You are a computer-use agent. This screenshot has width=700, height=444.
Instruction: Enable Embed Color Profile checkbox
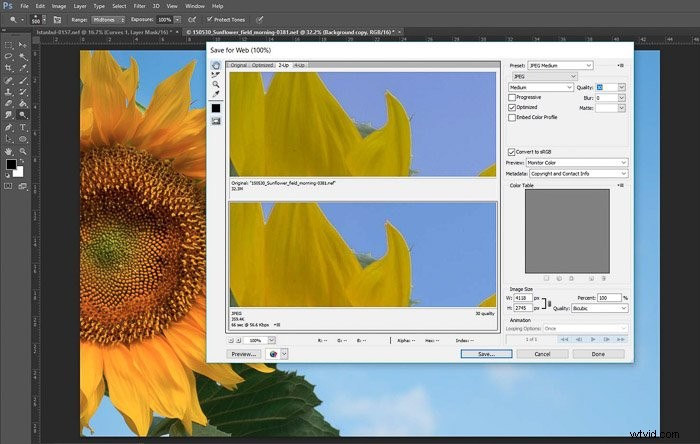pyautogui.click(x=512, y=117)
